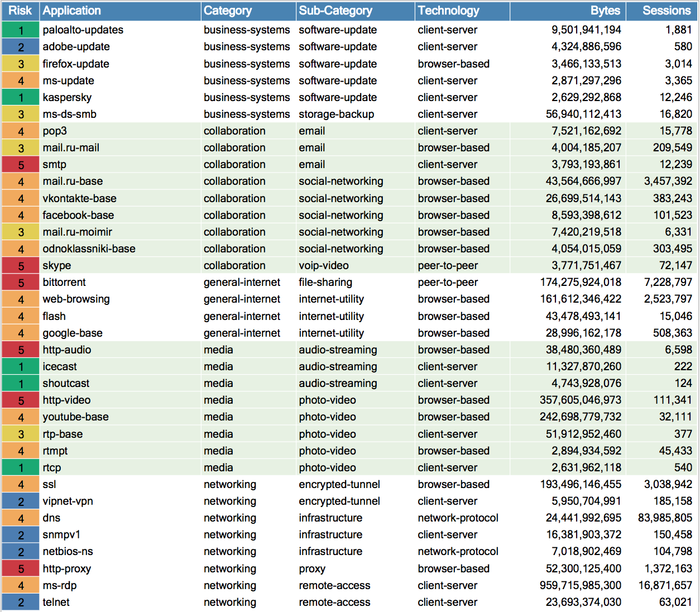Viewport: 700px width, 612px height.
Task: Click the sessions value 7,228,797 for bittorrent
Action: coord(668,282)
